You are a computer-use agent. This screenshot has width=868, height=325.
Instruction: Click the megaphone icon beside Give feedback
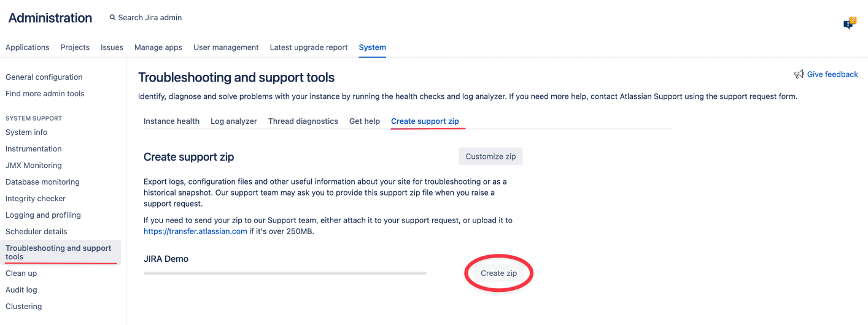click(x=799, y=74)
